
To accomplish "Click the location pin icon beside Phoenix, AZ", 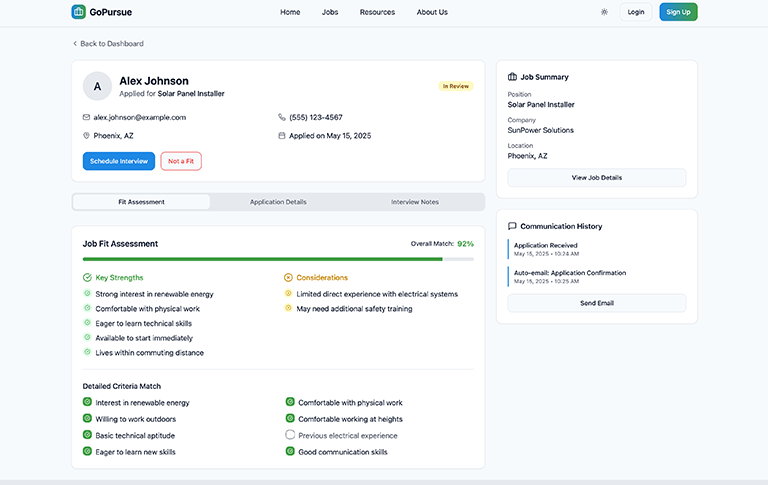I will (86, 136).
